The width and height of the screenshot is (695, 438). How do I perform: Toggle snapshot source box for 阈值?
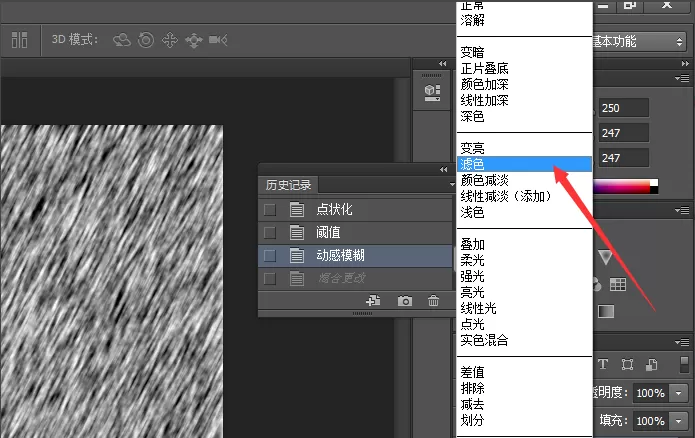click(269, 232)
